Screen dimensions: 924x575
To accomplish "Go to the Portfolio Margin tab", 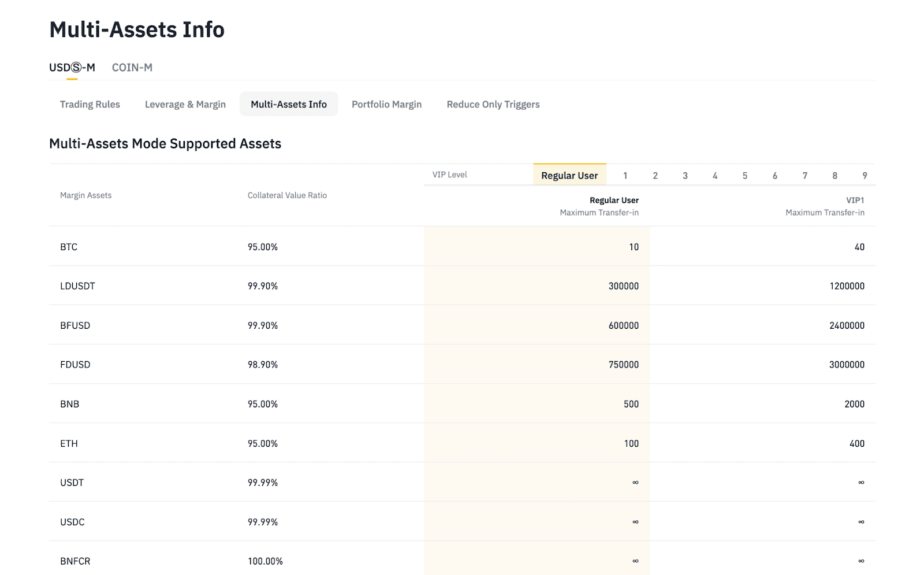I will (386, 104).
